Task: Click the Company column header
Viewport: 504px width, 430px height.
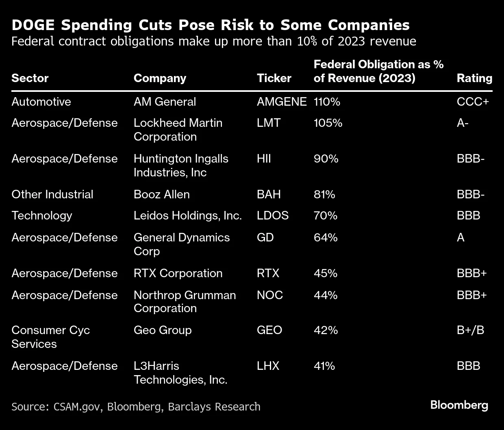Action: 160,78
